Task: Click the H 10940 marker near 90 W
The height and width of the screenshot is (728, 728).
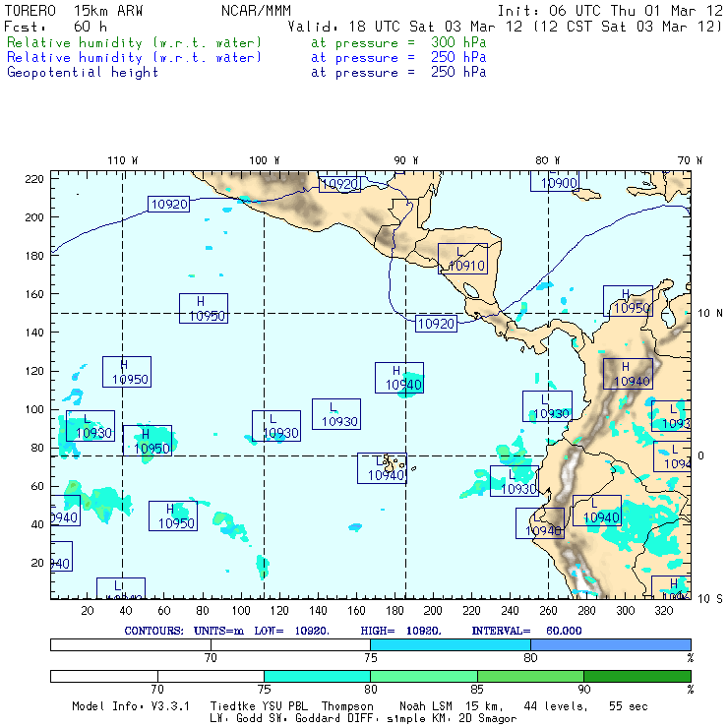Action: point(399,377)
